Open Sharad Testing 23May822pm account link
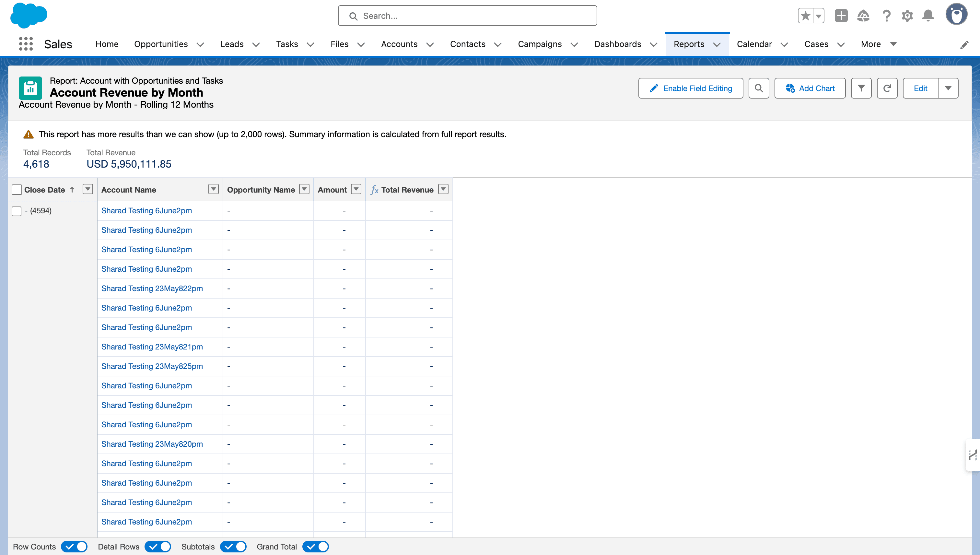Image resolution: width=980 pixels, height=555 pixels. tap(152, 289)
